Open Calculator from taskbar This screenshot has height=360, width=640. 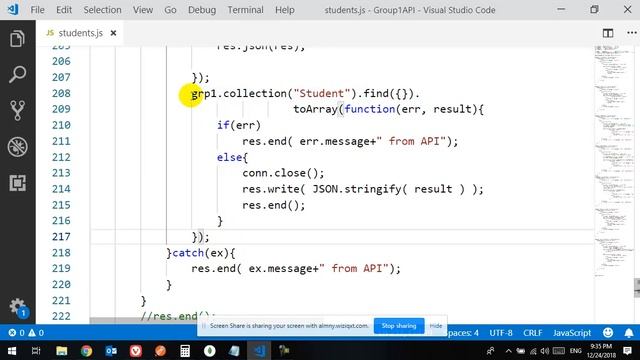coord(185,351)
